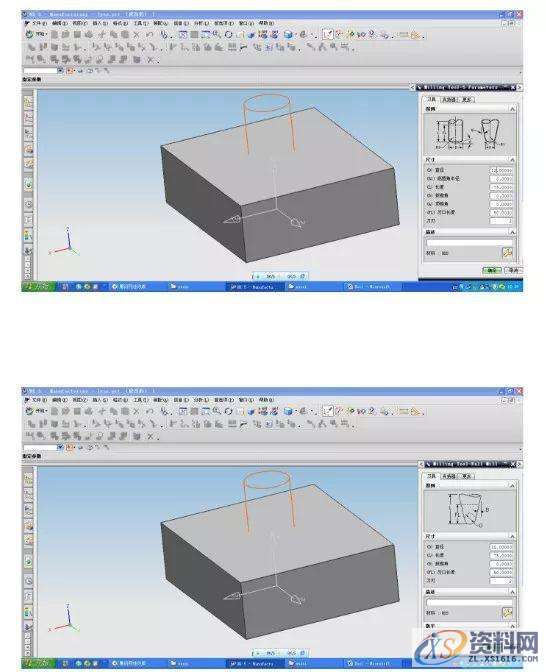Open material library icon in 5-Parameters dialog
Viewport: 546px width, 672px height.
tap(507, 252)
